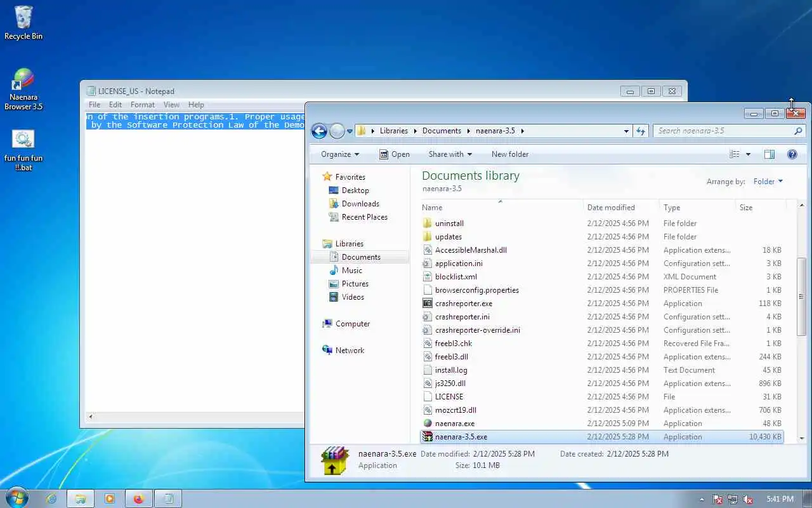
Task: Click the search magnifier icon in Explorer
Action: 798,131
